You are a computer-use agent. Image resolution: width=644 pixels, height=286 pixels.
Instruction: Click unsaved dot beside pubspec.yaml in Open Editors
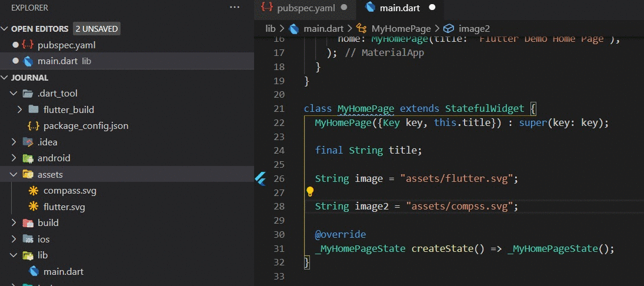tap(16, 45)
